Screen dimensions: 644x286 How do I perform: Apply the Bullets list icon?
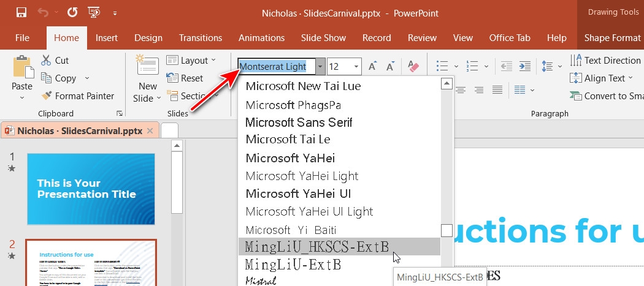442,66
